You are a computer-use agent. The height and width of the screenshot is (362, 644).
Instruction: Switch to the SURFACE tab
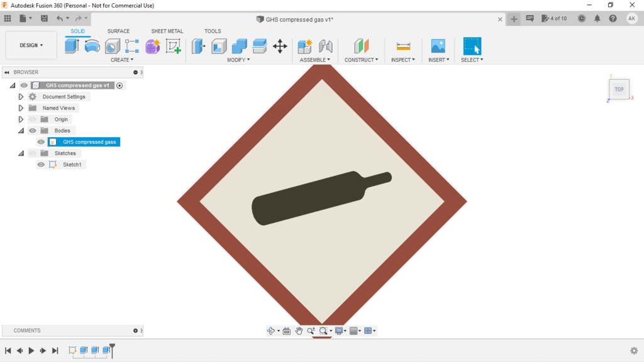(118, 31)
